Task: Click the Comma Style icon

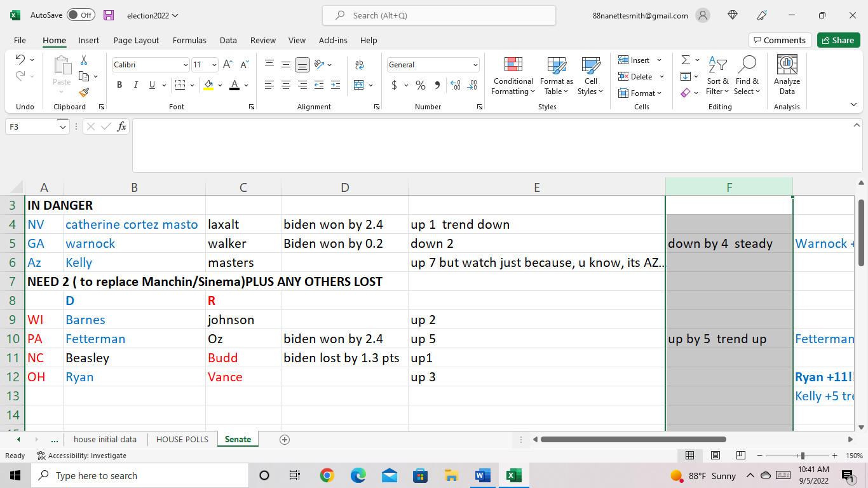Action: click(x=437, y=85)
